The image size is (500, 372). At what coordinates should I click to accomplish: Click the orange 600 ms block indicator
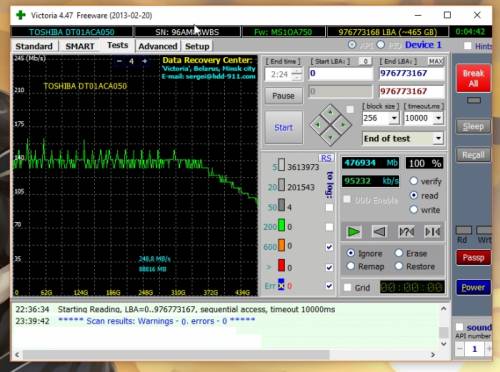282,245
